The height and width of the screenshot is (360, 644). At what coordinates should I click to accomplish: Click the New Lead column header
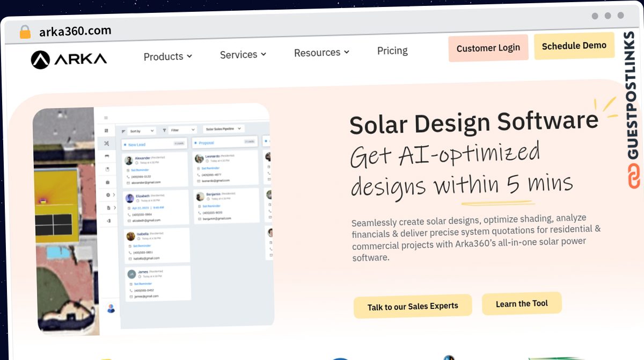pyautogui.click(x=154, y=144)
